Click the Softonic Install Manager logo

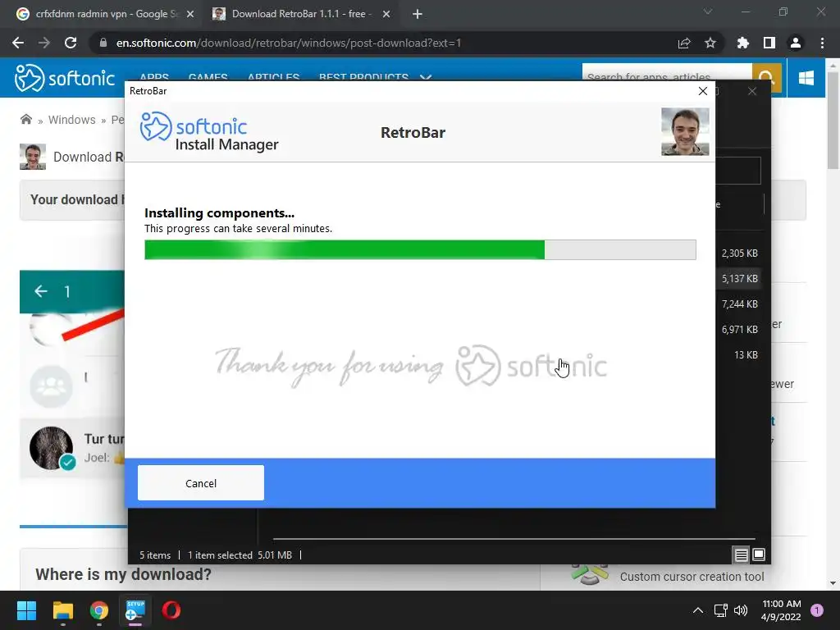209,132
